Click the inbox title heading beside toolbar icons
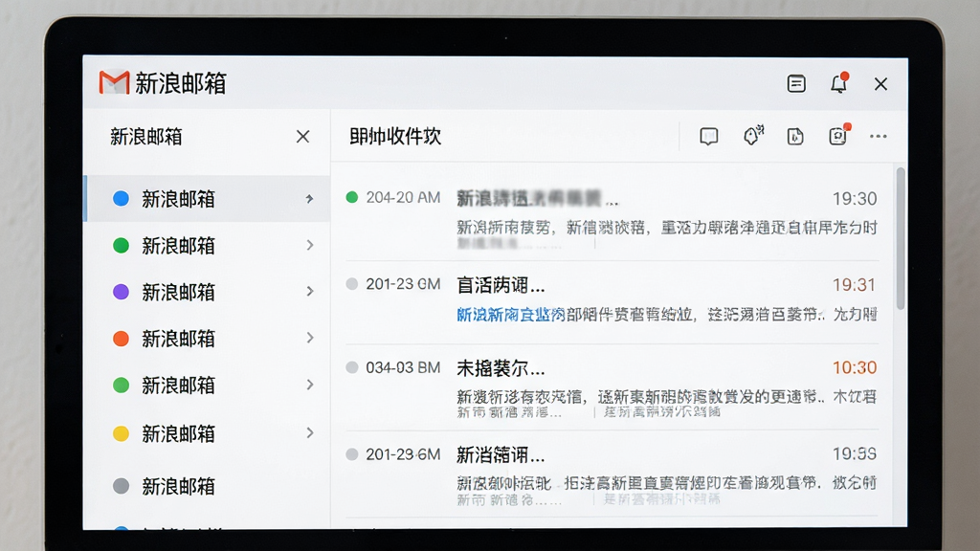 pos(395,136)
